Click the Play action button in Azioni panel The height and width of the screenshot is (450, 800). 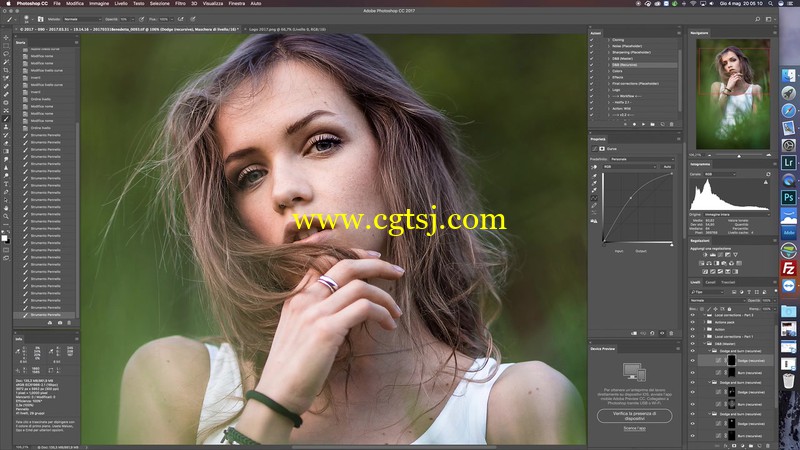[643, 124]
